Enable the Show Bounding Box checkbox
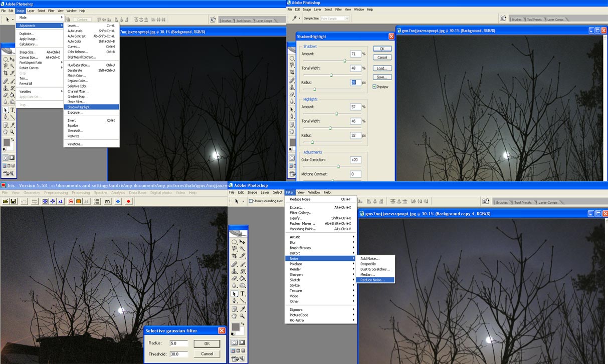Screen dimensions: 608x364 [251, 201]
